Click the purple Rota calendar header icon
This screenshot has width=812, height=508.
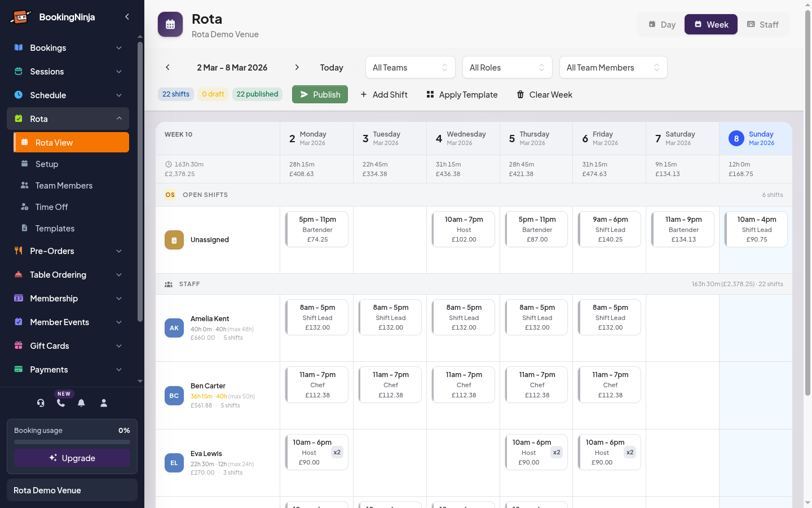point(170,25)
